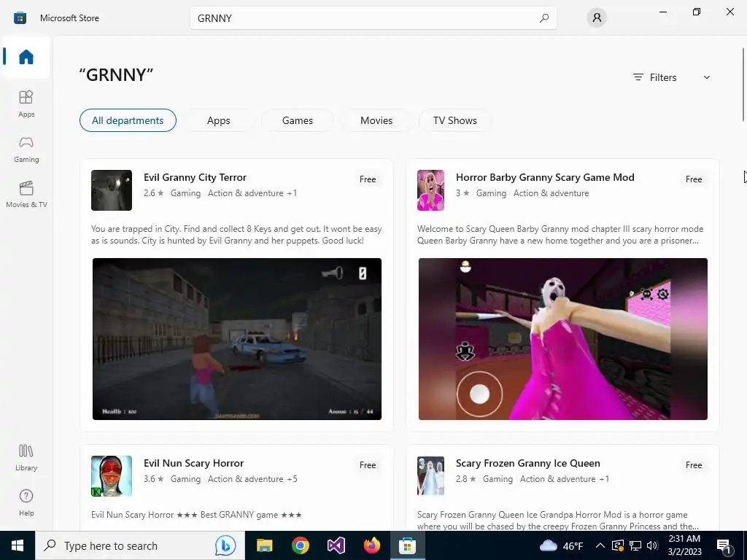Open the Scary Frozen Granny Ice Queen app icon
This screenshot has height=560, width=747.
(x=430, y=475)
